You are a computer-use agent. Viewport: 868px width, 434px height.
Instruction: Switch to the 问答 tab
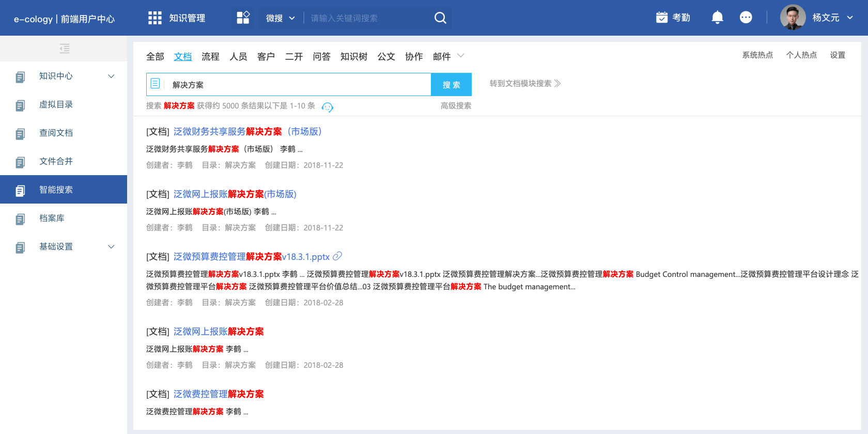(321, 56)
